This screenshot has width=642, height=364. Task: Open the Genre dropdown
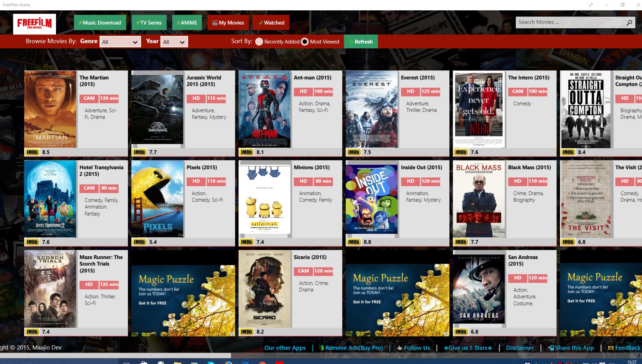tap(120, 42)
